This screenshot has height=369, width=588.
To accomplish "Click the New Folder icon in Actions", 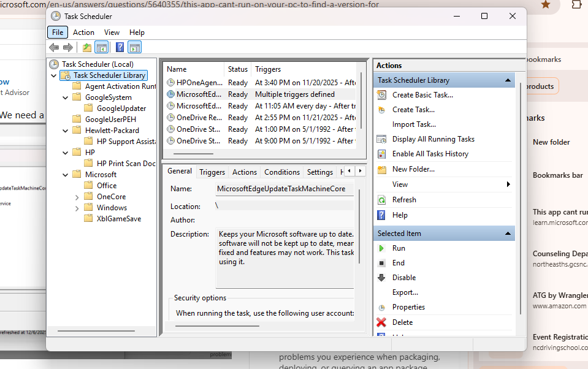I will (382, 170).
